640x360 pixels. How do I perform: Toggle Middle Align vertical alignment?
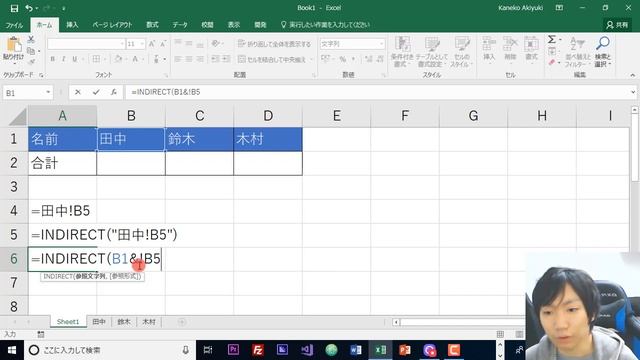coord(189,43)
